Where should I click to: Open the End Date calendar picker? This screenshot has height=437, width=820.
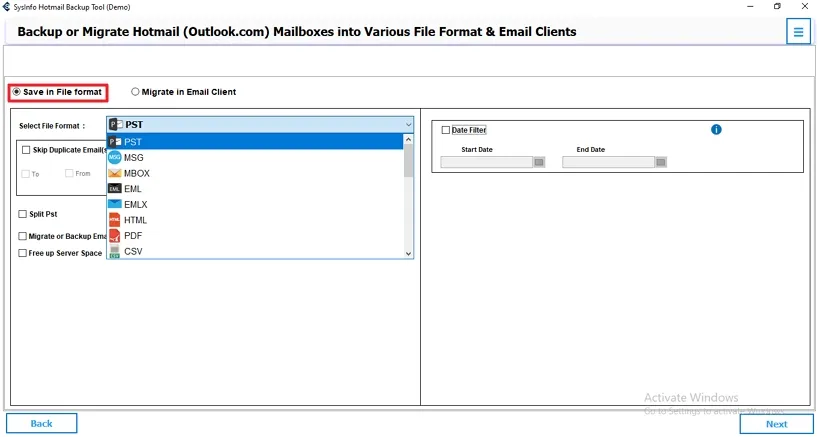coord(660,162)
